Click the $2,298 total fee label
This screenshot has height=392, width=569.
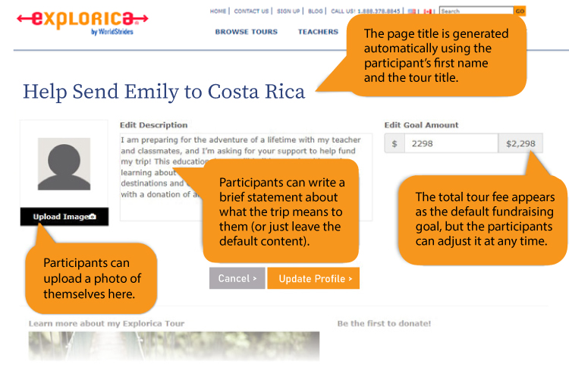pos(520,143)
